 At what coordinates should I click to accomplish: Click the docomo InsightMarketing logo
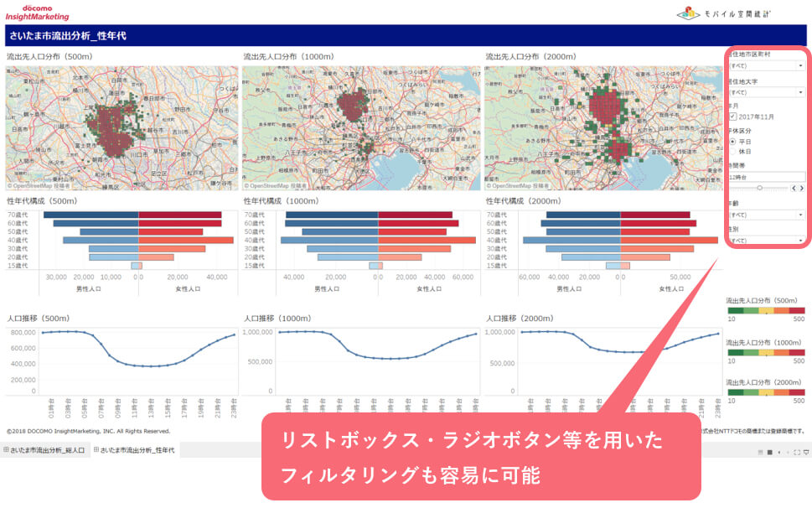point(36,12)
